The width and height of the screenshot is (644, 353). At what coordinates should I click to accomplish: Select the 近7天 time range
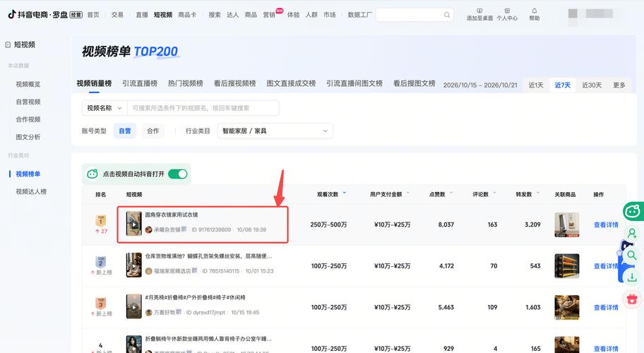(563, 85)
